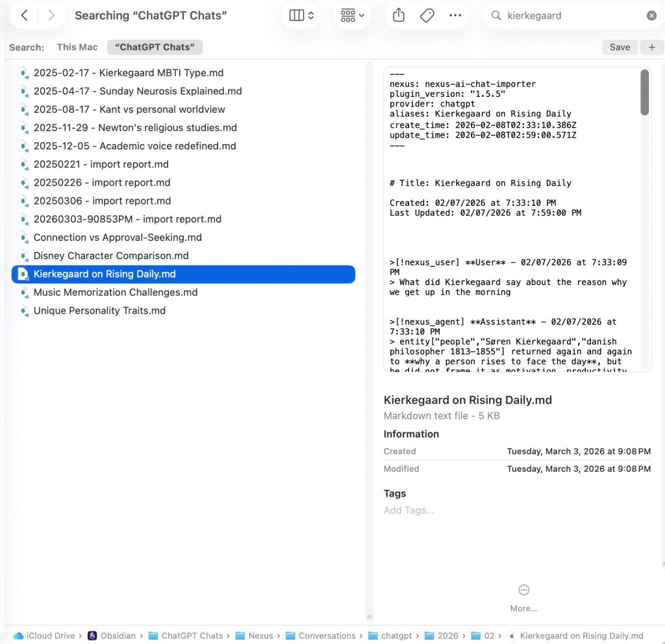Select Kierkegaard MBTI Type.md file

[129, 73]
